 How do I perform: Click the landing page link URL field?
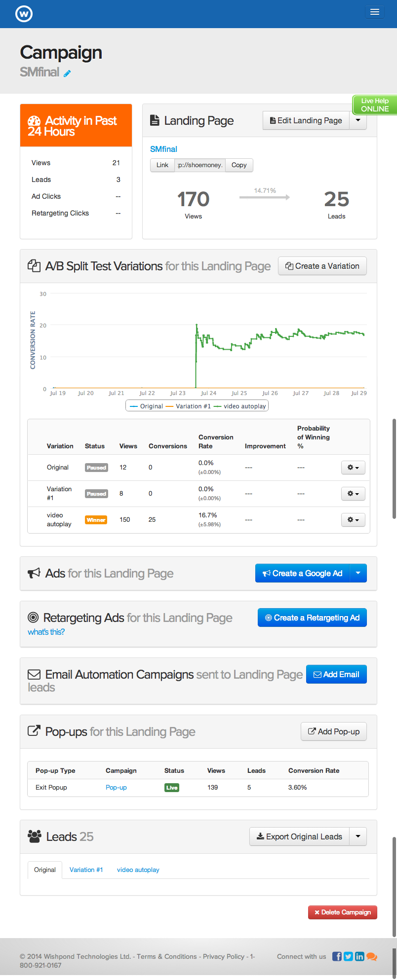pyautogui.click(x=200, y=165)
